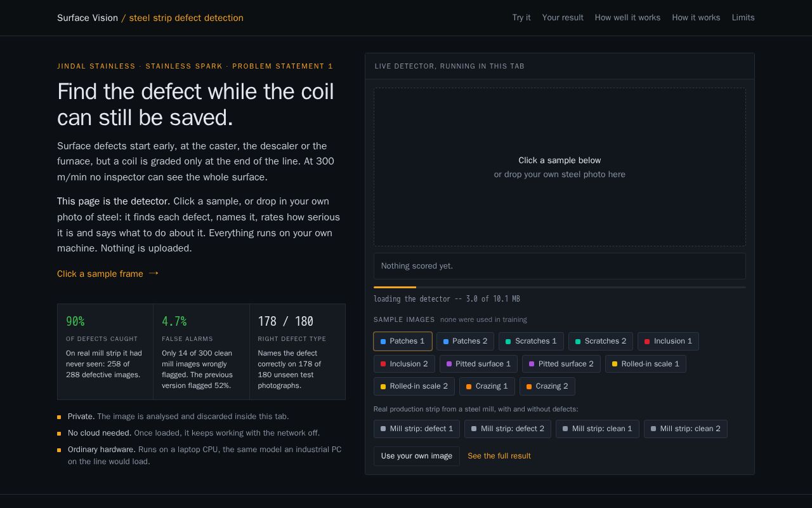Click the 4.7% false alarms stat
Image resolution: width=812 pixels, height=508 pixels.
coord(202,352)
